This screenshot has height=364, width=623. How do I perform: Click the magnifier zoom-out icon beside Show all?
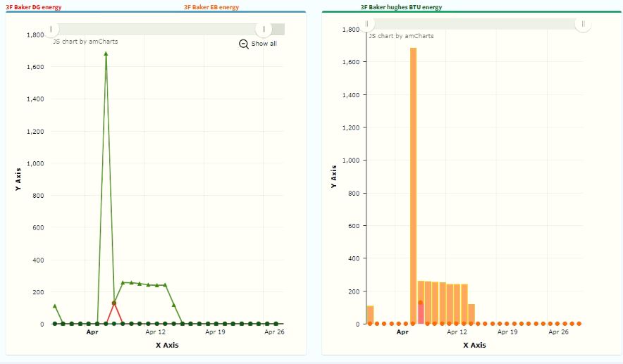[244, 44]
